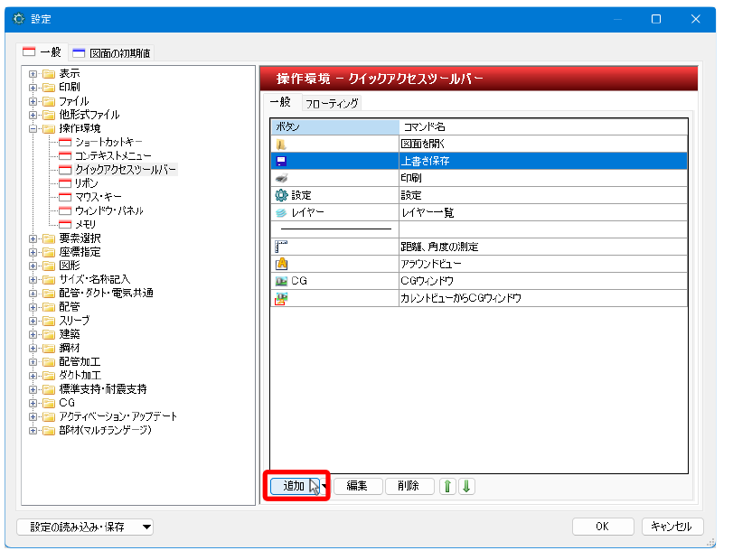733x560 pixels.
Task: Click the キャンセル button
Action: pos(672,527)
